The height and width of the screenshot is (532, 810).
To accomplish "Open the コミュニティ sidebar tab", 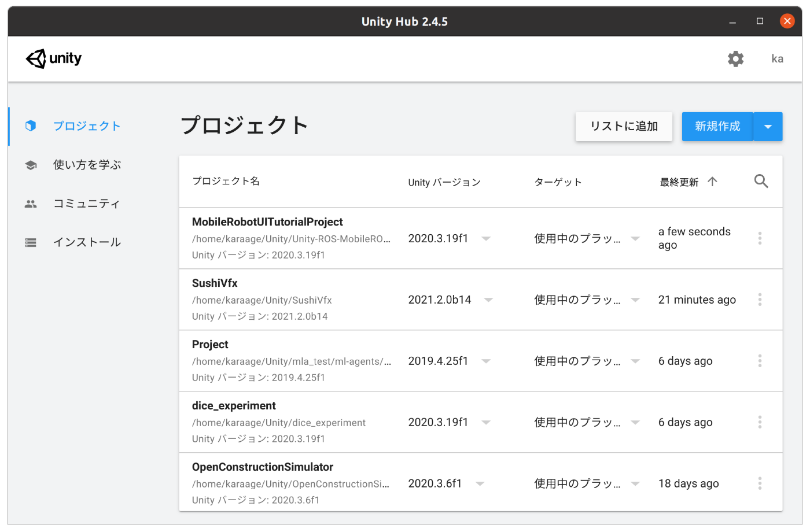I will click(87, 204).
